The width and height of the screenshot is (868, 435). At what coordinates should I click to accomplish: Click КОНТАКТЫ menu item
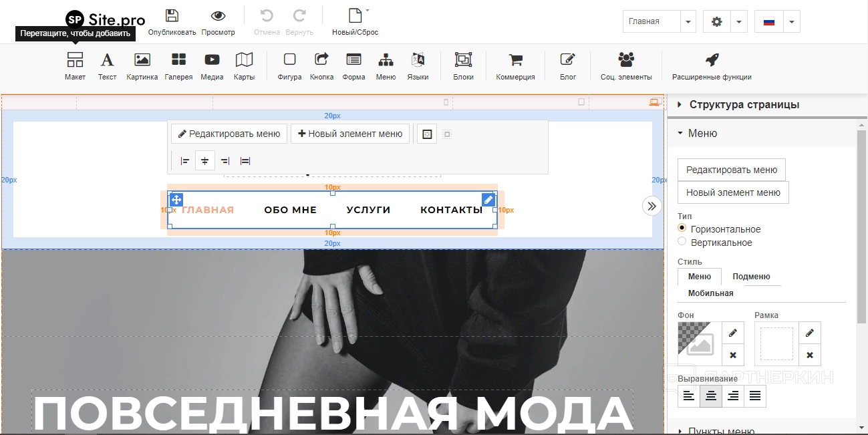(451, 210)
